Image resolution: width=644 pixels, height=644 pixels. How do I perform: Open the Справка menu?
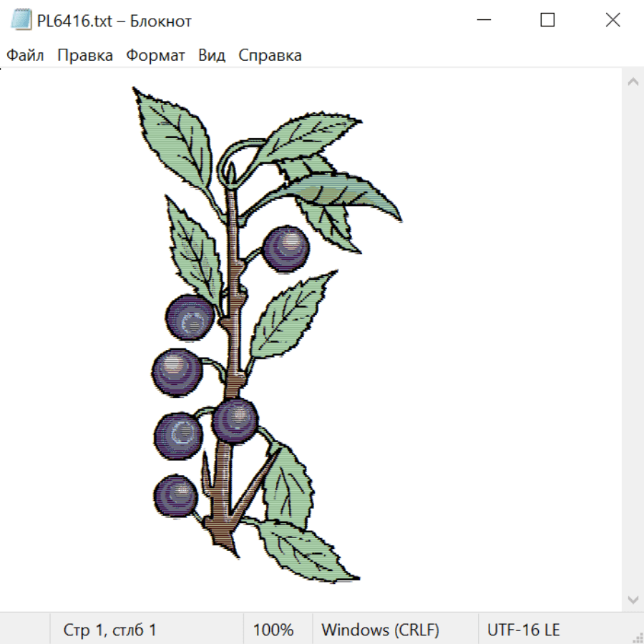(x=270, y=55)
